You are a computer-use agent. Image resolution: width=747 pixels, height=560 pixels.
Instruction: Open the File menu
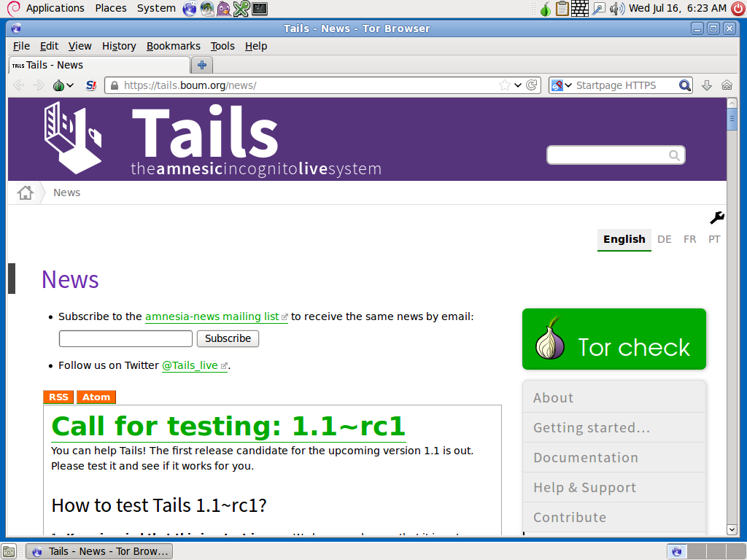21,46
